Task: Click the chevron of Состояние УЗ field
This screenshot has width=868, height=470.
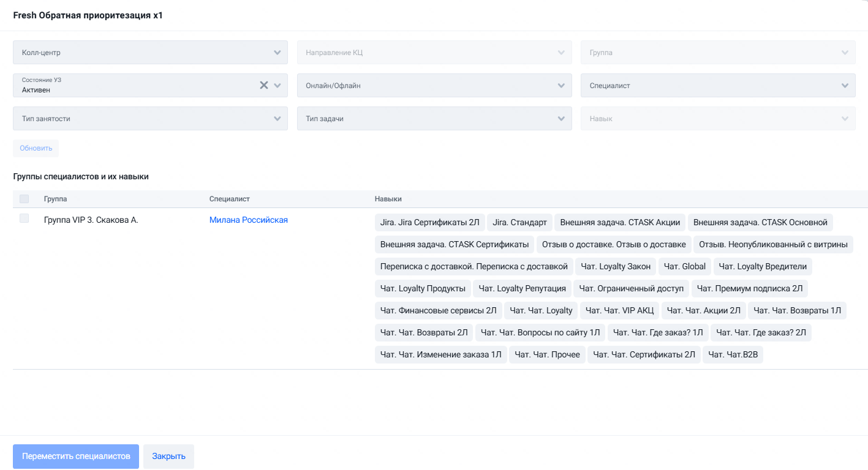Action: coord(278,86)
